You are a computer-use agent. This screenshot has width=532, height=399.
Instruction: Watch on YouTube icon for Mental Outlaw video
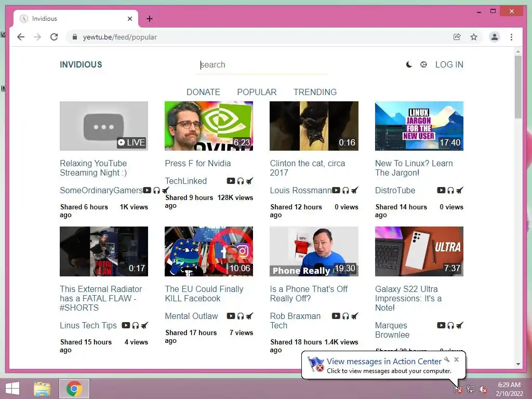(x=231, y=316)
